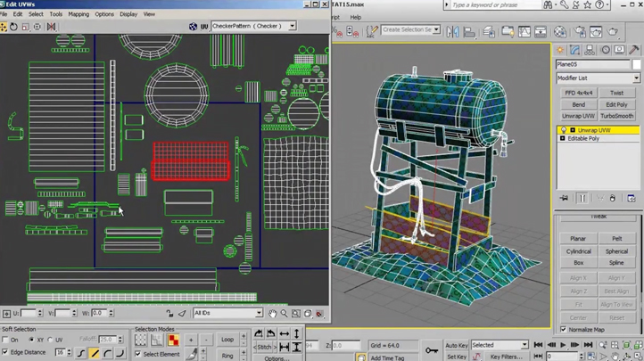The height and width of the screenshot is (361, 644).
Task: Click the TurboSmooth modifier button
Action: pyautogui.click(x=617, y=116)
